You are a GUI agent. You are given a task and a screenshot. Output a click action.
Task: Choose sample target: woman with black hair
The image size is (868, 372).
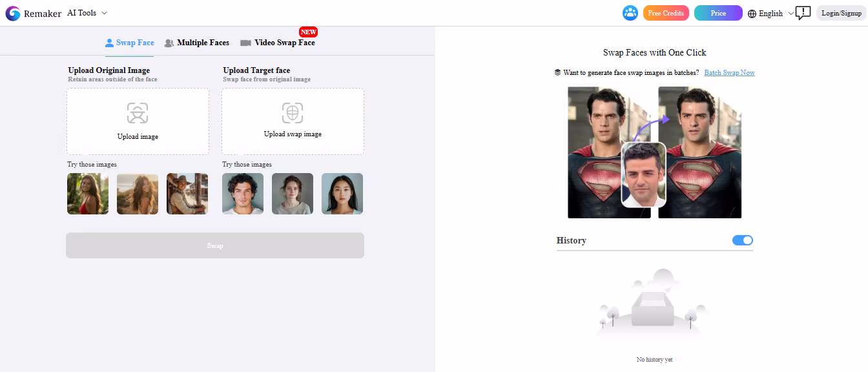pyautogui.click(x=342, y=194)
